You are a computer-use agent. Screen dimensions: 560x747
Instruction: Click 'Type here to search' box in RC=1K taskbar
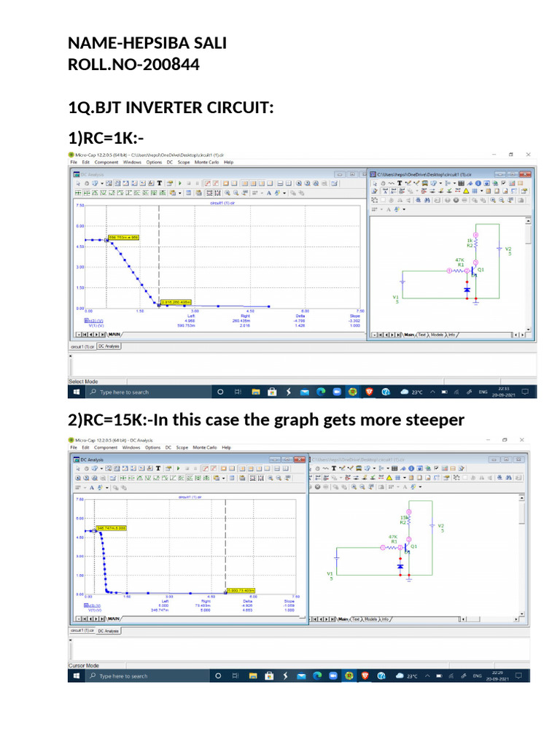tap(149, 392)
